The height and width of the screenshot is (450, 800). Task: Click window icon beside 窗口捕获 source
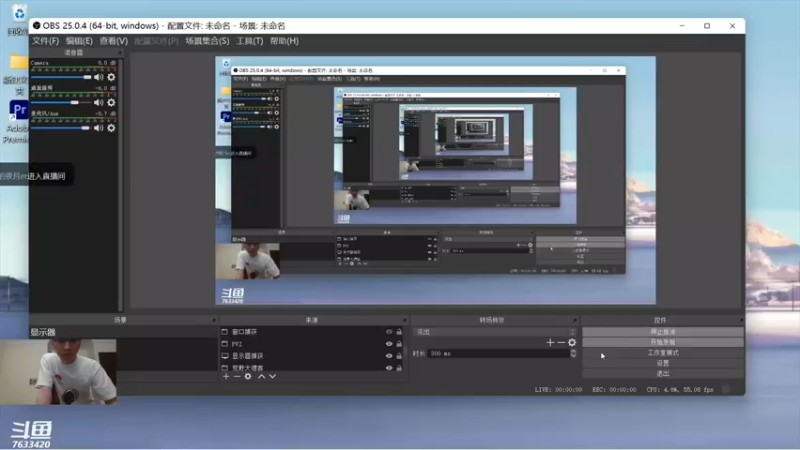[x=224, y=332]
